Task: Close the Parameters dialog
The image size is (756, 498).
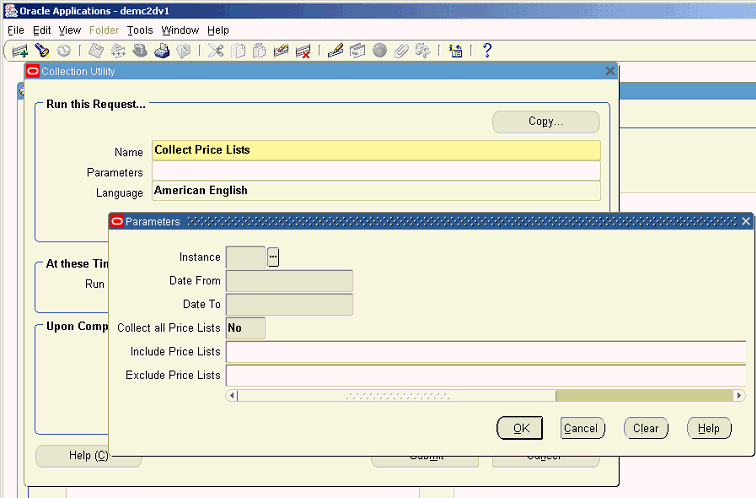Action: click(x=745, y=221)
